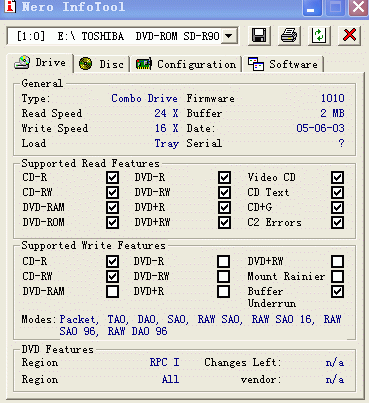Viewport: 369px width, 403px height.
Task: Click the Software tab windows icon
Action: pos(256,64)
